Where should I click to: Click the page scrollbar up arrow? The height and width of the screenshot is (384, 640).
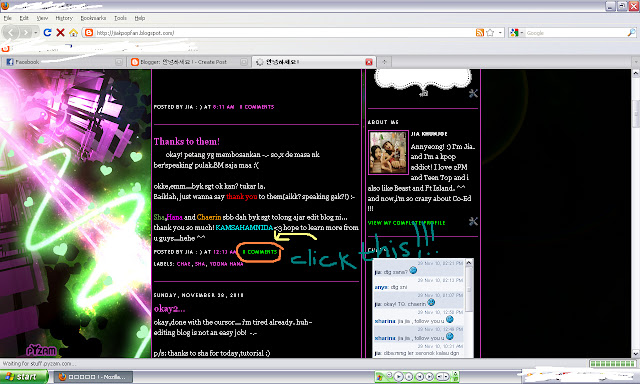tap(636, 73)
